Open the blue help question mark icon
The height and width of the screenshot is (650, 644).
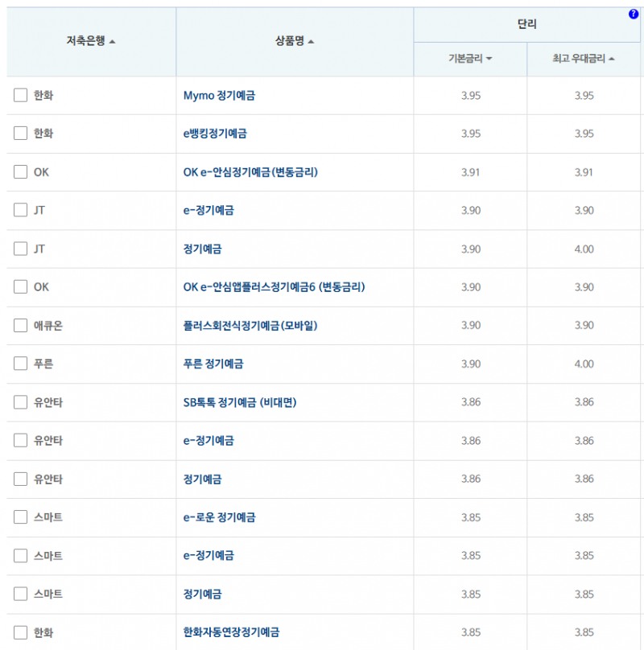click(634, 14)
